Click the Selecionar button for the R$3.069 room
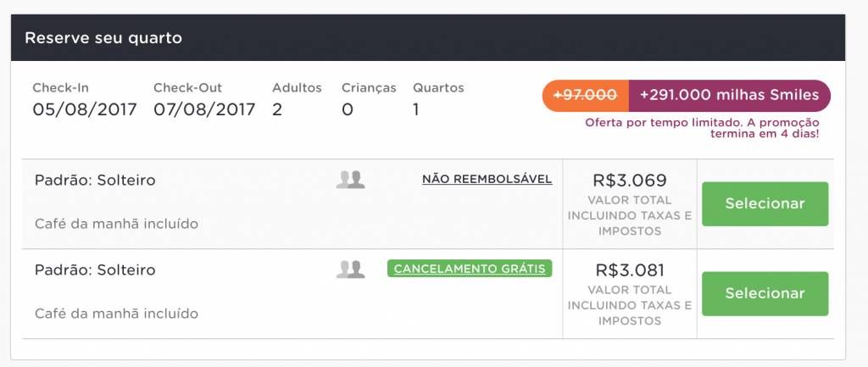The height and width of the screenshot is (367, 868). pyautogui.click(x=765, y=203)
